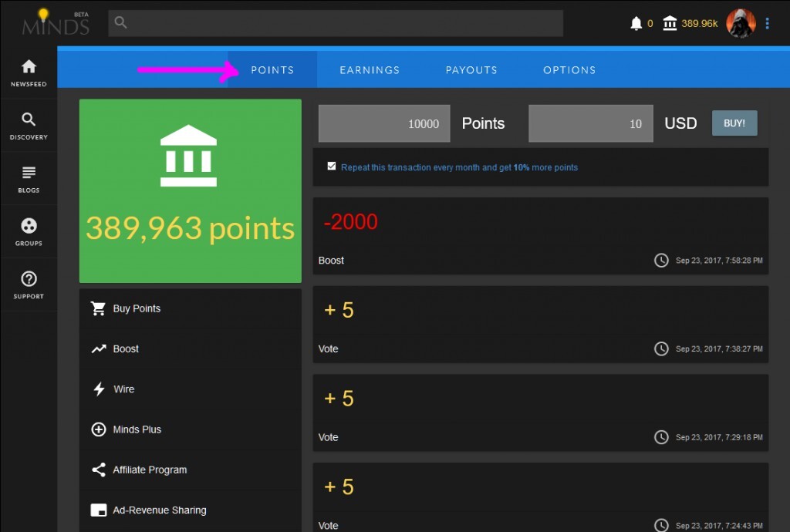790x532 pixels.
Task: Click the Minds lightbulb logo
Action: point(56,23)
